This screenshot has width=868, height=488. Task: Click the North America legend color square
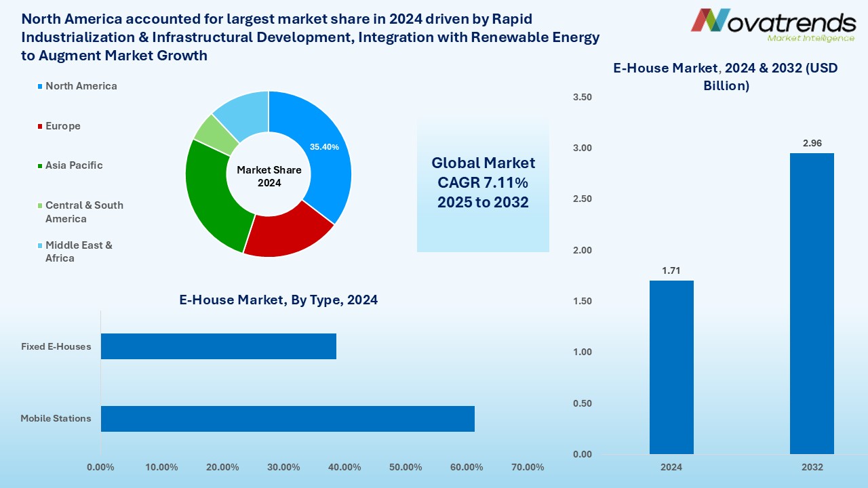pyautogui.click(x=41, y=87)
